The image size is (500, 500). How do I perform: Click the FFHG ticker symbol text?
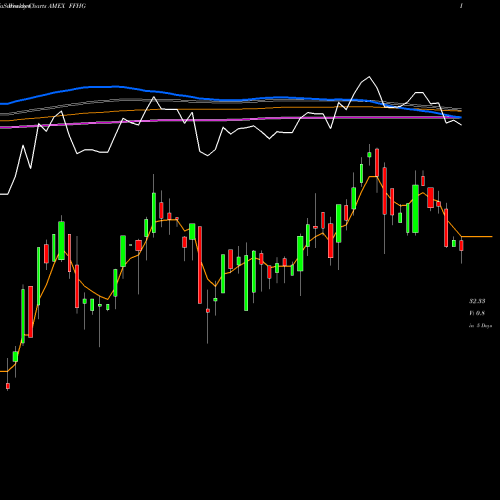(77, 6)
